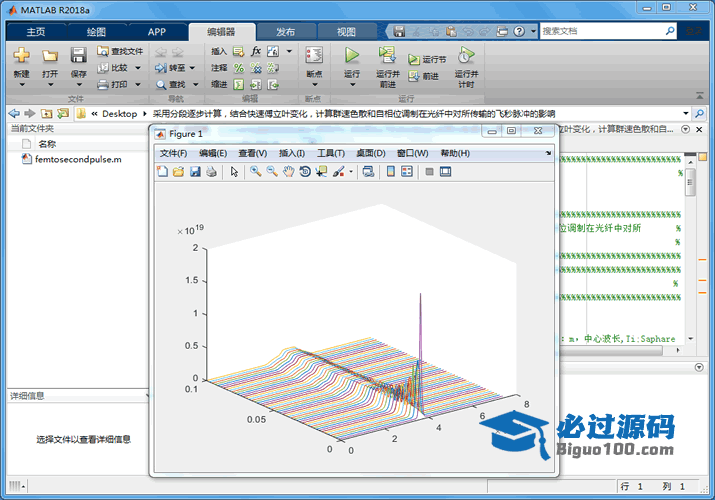Switch to Home (主页) tab

click(36, 32)
